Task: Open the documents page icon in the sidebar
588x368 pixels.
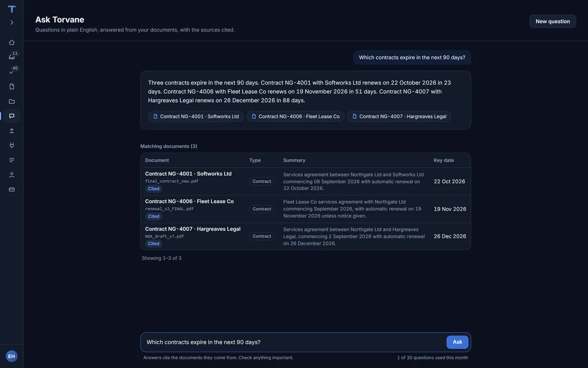Action: pyautogui.click(x=12, y=87)
